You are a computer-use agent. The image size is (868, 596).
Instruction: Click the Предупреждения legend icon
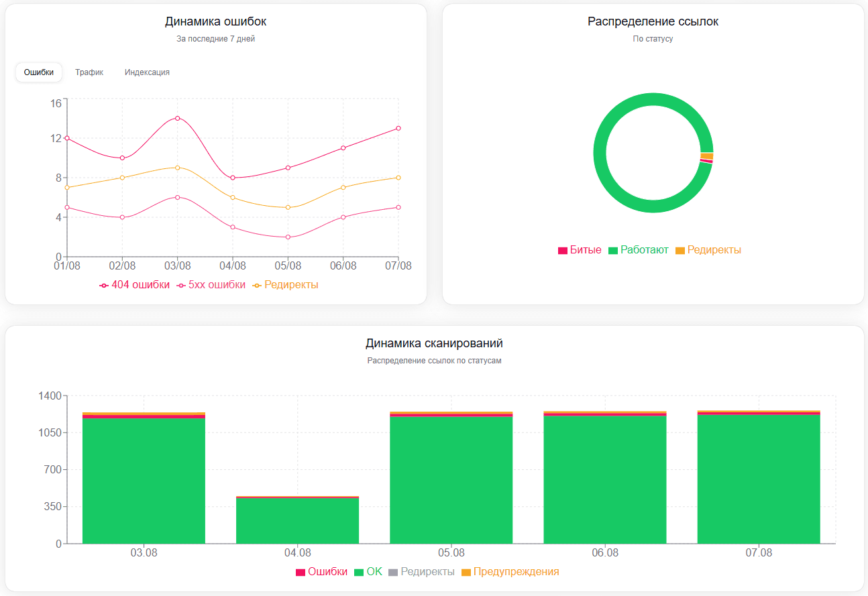pyautogui.click(x=466, y=573)
